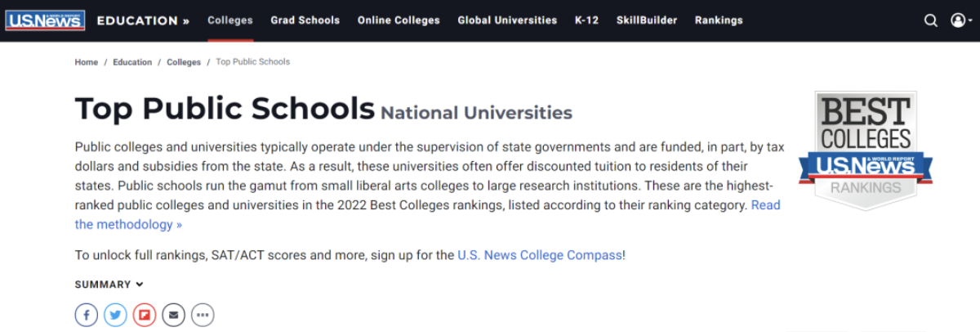Share page by email envelope icon
The width and height of the screenshot is (980, 332).
(x=173, y=314)
